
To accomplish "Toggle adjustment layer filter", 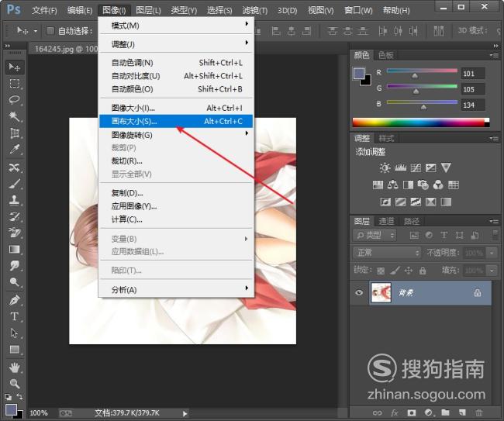I will (x=429, y=236).
